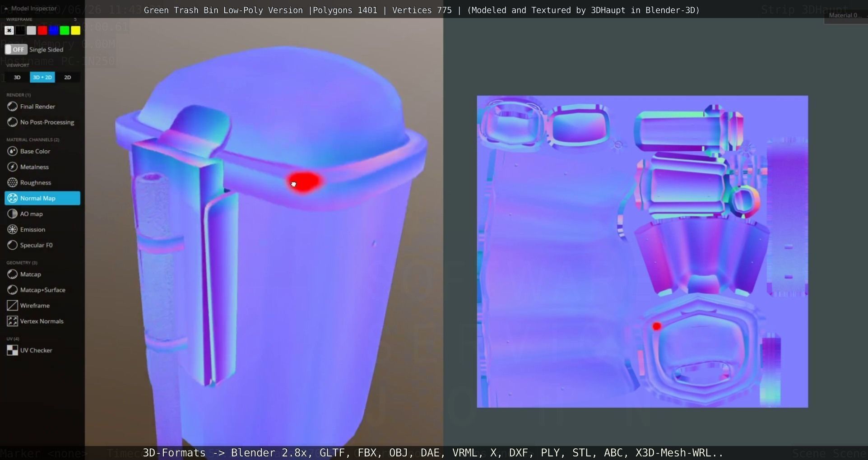The width and height of the screenshot is (868, 460).
Task: Click the Base Color label
Action: pyautogui.click(x=35, y=151)
